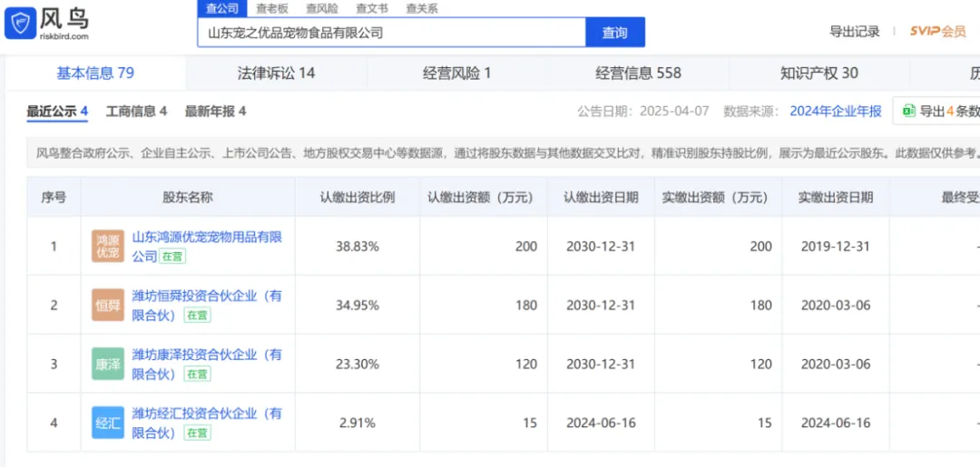Click the 认缴出资额（万元） column header

click(x=484, y=198)
